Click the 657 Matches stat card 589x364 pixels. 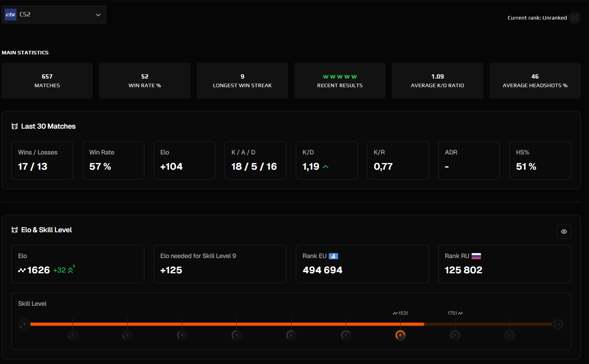pyautogui.click(x=47, y=81)
